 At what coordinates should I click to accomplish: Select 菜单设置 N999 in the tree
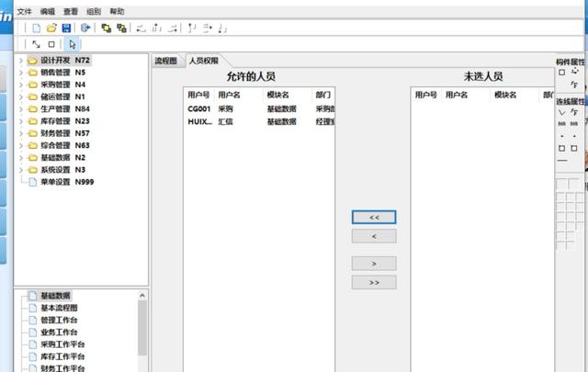point(66,182)
